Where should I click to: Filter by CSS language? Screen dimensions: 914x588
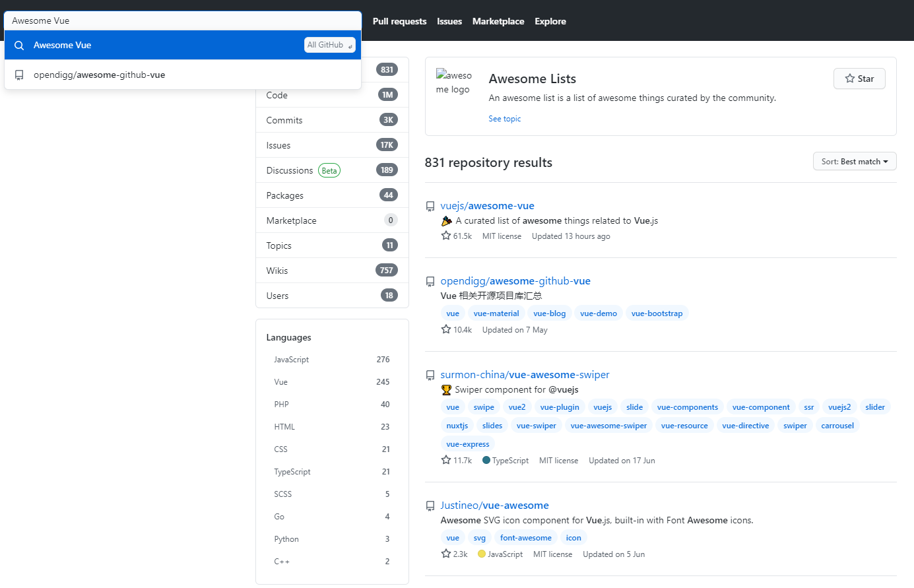332,449
